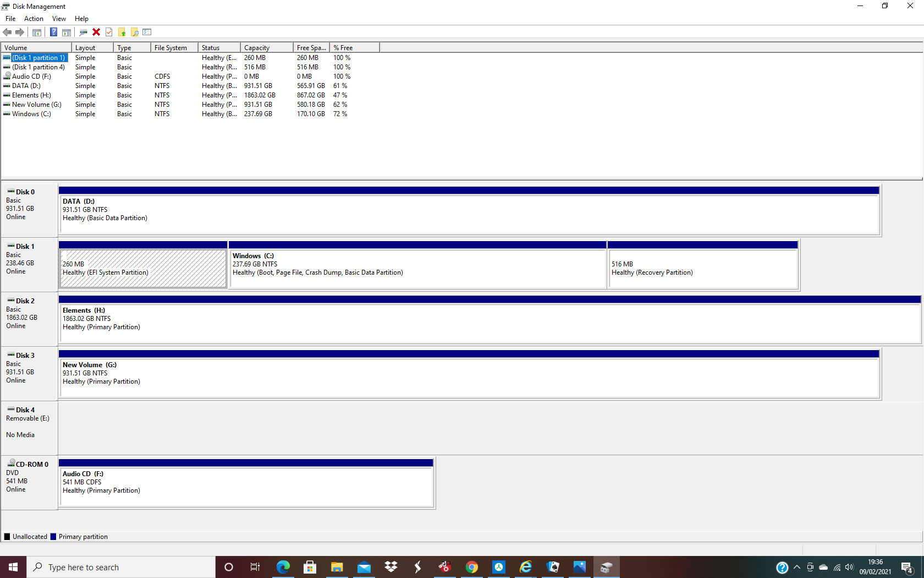Open the File menu

pos(10,18)
